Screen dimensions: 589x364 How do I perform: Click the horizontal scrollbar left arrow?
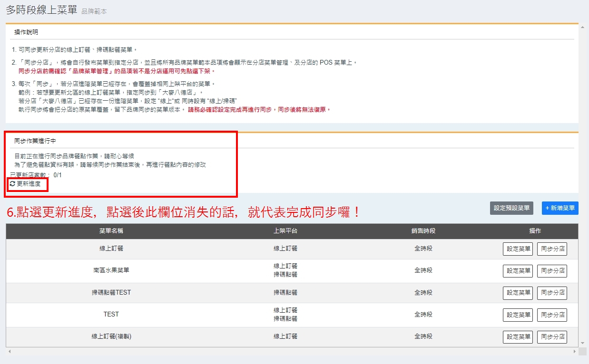[9, 352]
